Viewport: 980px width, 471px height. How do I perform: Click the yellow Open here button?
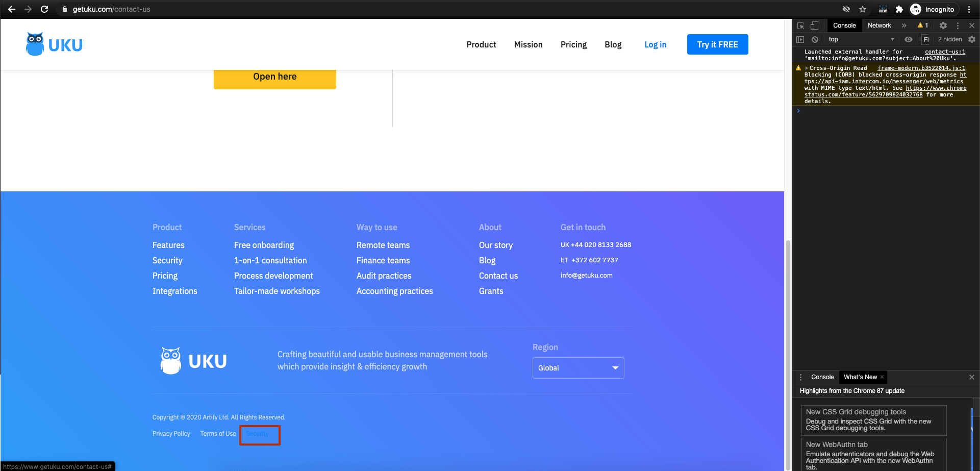coord(275,78)
